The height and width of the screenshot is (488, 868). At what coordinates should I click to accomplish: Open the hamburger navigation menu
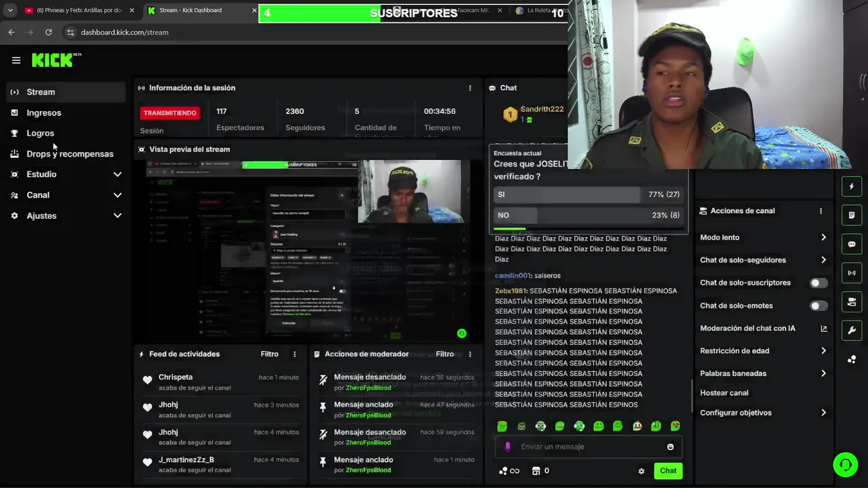click(16, 60)
